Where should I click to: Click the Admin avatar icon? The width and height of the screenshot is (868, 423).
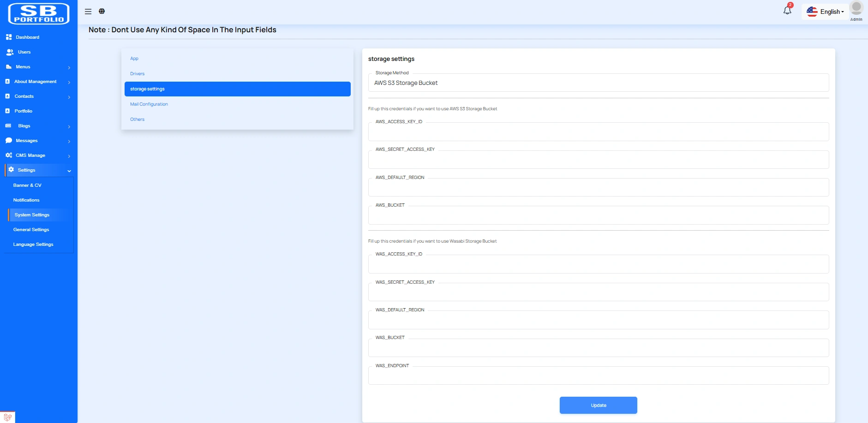point(856,8)
